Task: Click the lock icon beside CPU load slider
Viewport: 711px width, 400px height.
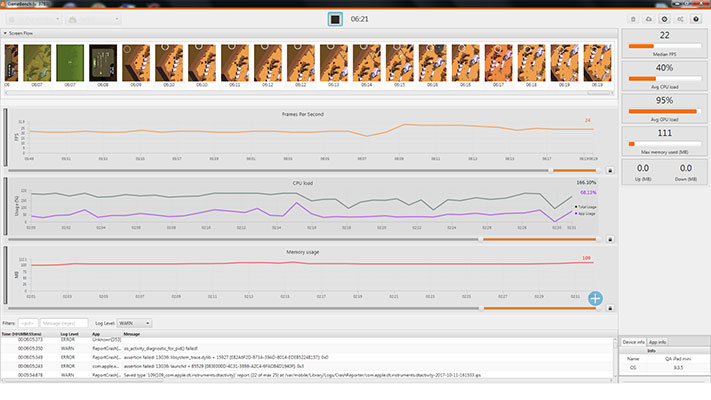Action: [x=610, y=239]
